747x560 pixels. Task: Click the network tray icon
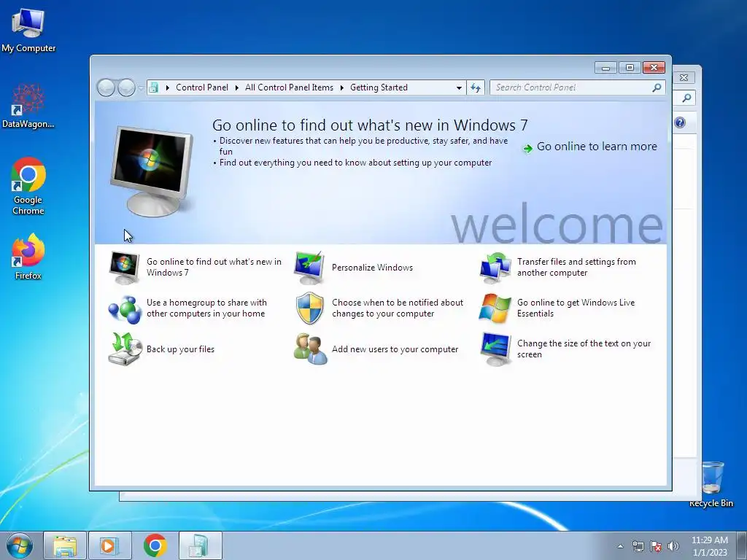point(638,546)
